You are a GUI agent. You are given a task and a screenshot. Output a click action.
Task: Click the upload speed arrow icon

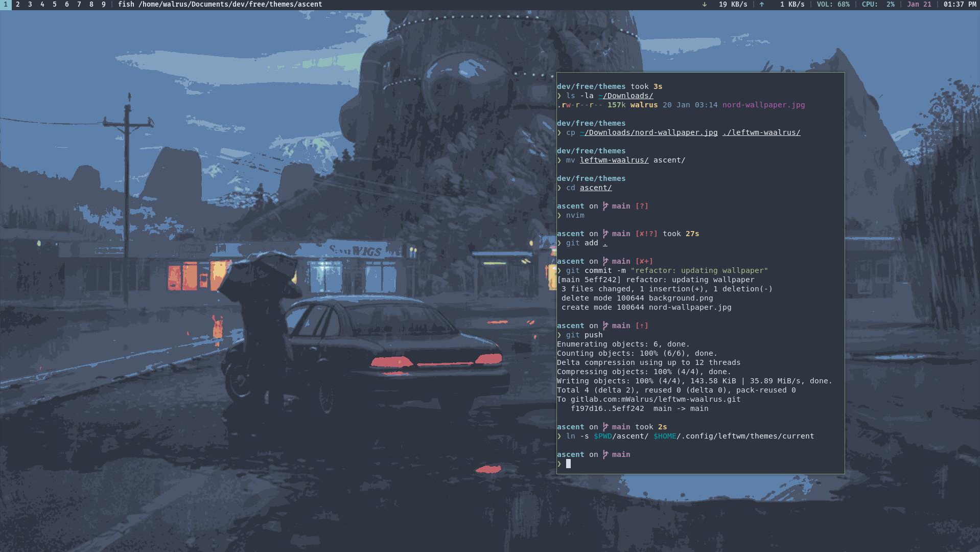tap(762, 5)
